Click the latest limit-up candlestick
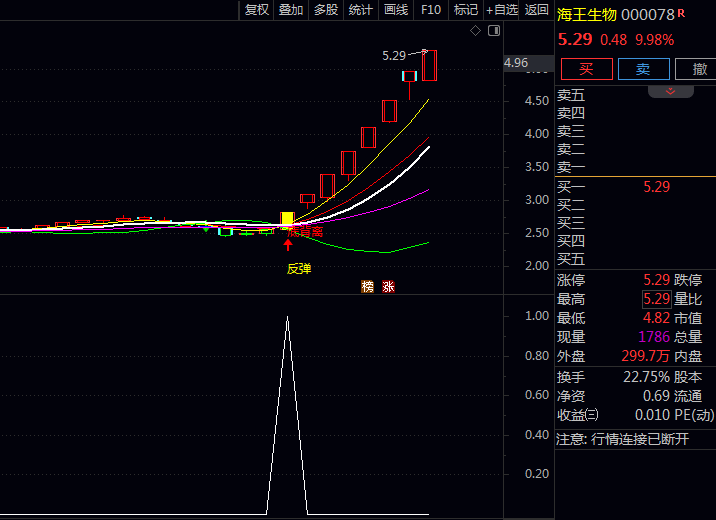 tap(429, 65)
